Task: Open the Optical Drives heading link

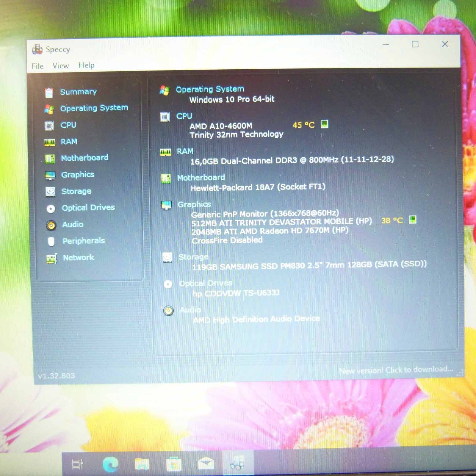Action: [206, 283]
